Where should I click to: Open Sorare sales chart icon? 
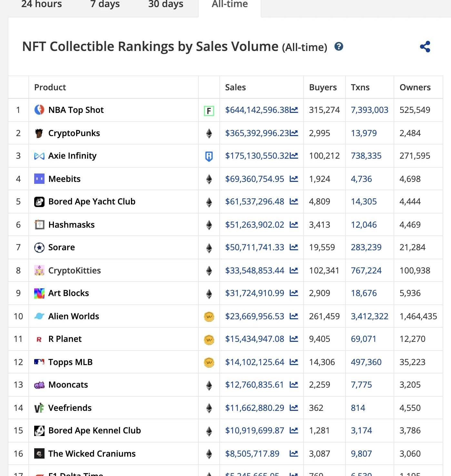pyautogui.click(x=294, y=247)
